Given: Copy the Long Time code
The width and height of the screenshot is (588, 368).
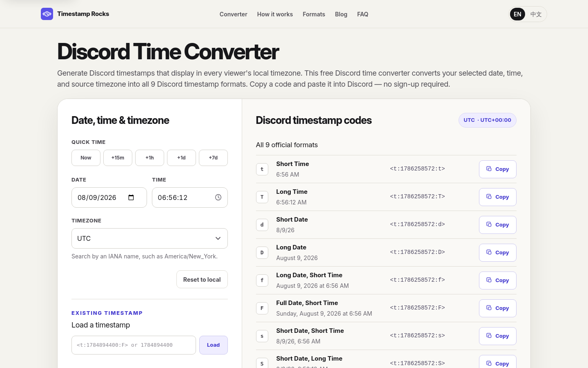Looking at the screenshot, I should (x=497, y=197).
